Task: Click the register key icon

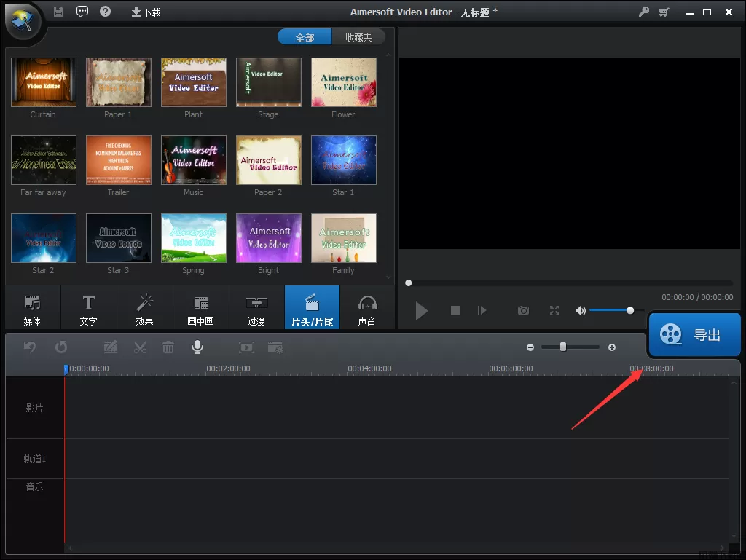Action: tap(643, 12)
